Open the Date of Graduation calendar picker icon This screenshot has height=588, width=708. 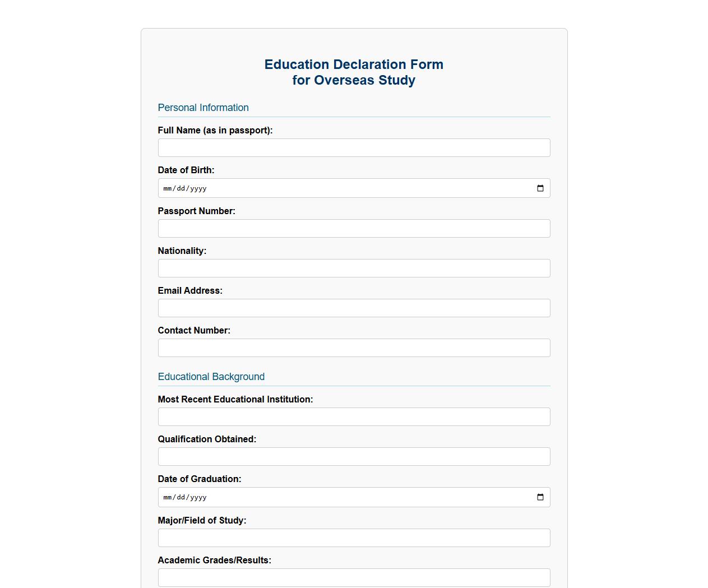click(540, 497)
